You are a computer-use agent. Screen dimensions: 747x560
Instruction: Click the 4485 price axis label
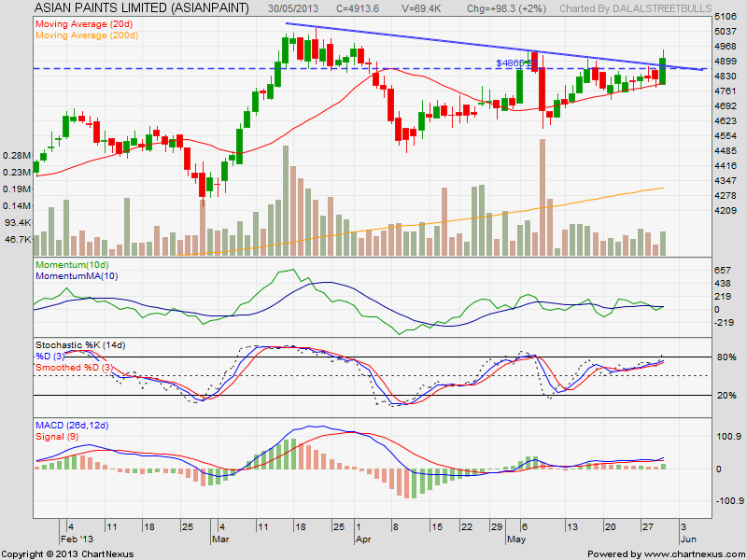point(726,151)
